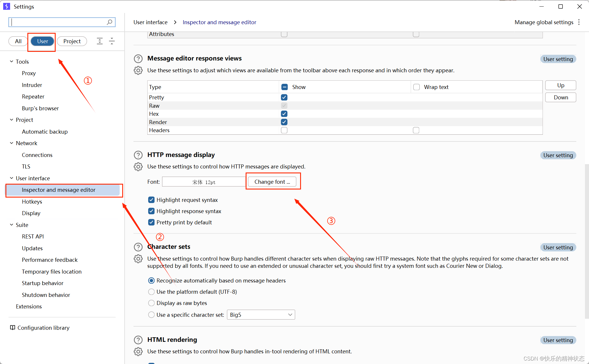The width and height of the screenshot is (589, 364).
Task: Open Manage global settings kebab menu
Action: coord(579,22)
